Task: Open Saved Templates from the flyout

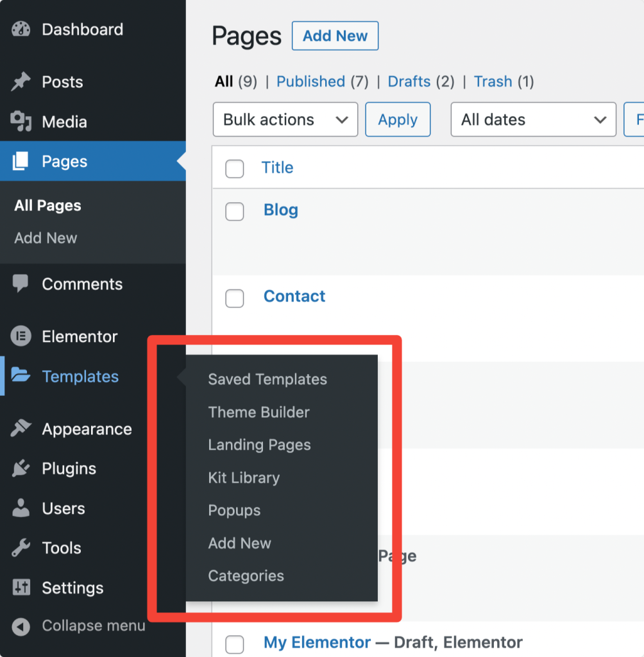Action: click(x=267, y=379)
